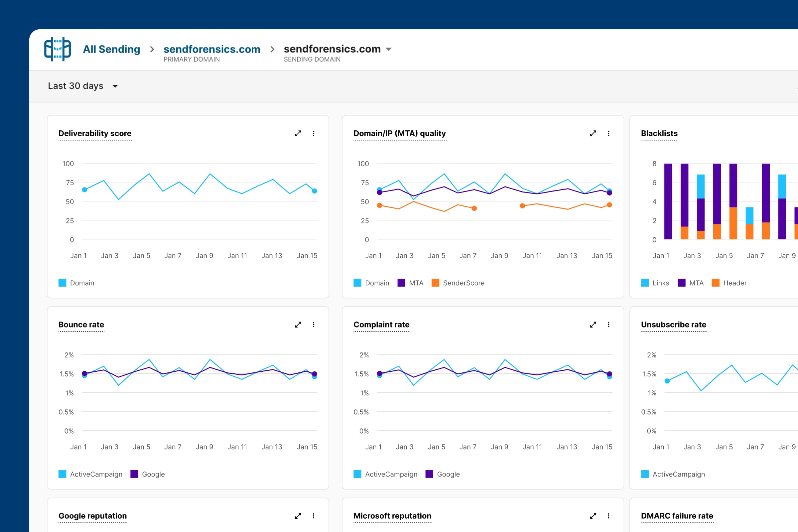This screenshot has height=532, width=798.
Task: Open sendforensics.com primary domain link
Action: point(212,49)
